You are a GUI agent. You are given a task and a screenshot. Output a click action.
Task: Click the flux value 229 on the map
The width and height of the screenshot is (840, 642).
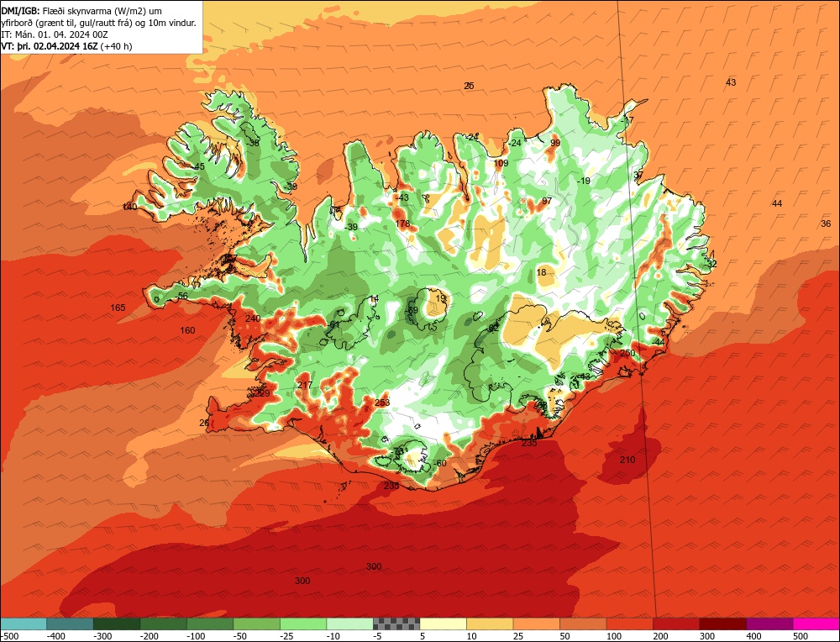pyautogui.click(x=262, y=393)
